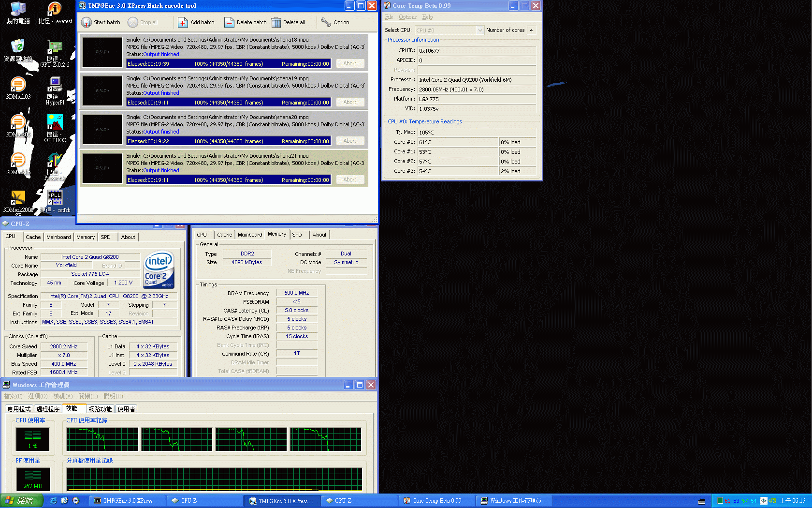Select the 3DMark2001 SE desktop icon
The width and height of the screenshot is (812, 508).
tap(18, 204)
